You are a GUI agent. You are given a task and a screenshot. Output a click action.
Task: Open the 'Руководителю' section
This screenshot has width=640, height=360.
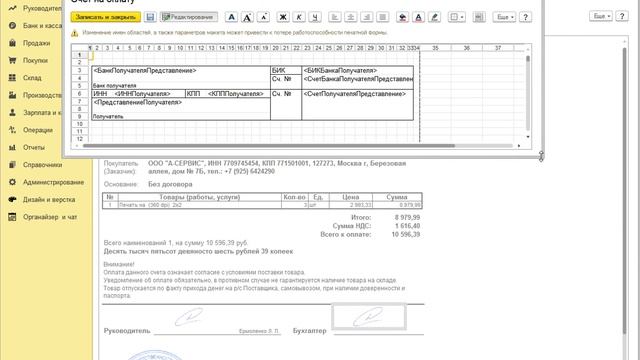click(35, 8)
